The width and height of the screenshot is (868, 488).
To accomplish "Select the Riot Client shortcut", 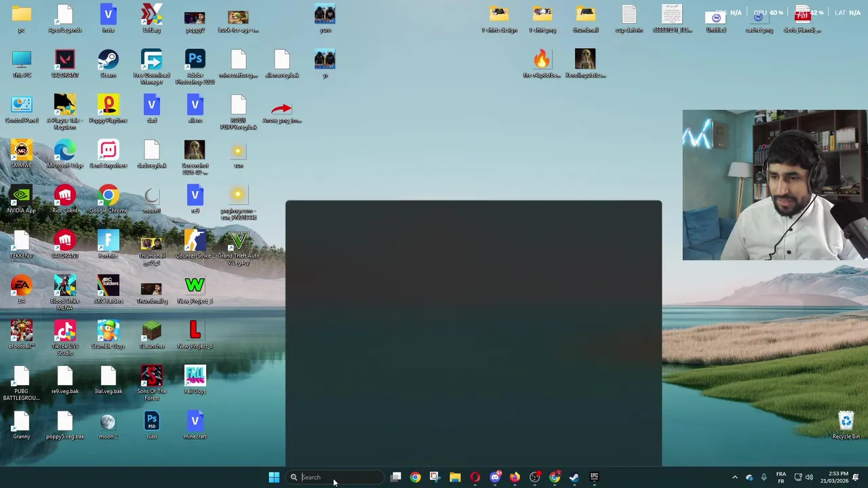I will pyautogui.click(x=64, y=199).
